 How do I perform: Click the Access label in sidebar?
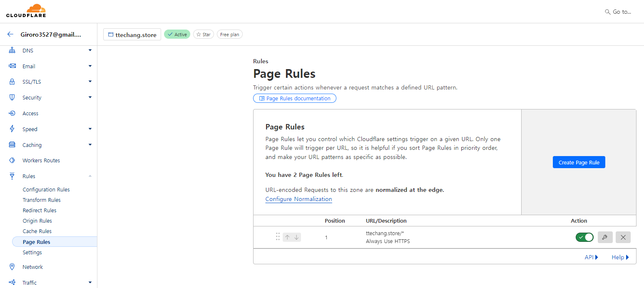click(30, 113)
